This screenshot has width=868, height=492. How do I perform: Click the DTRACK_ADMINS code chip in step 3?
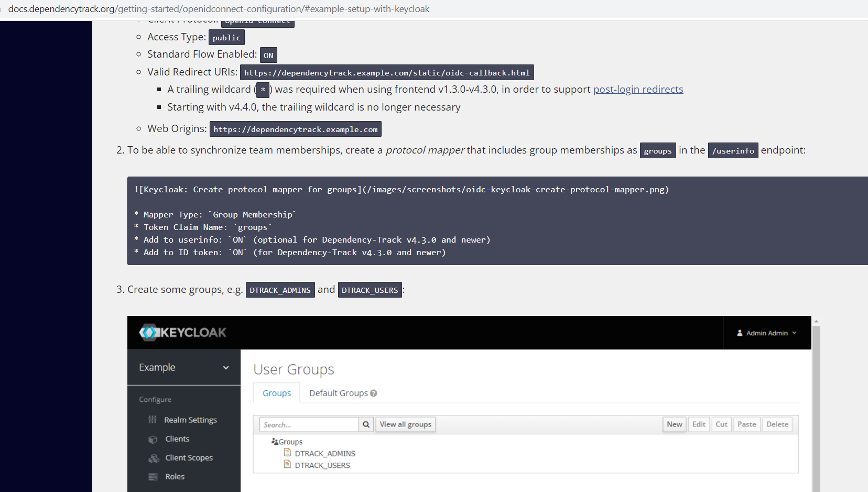[x=280, y=290]
